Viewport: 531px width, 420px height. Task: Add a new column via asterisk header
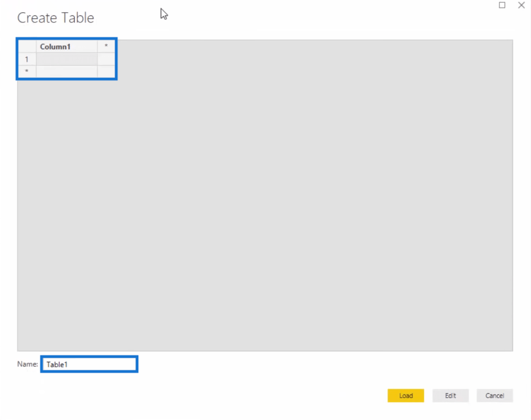[x=106, y=47]
